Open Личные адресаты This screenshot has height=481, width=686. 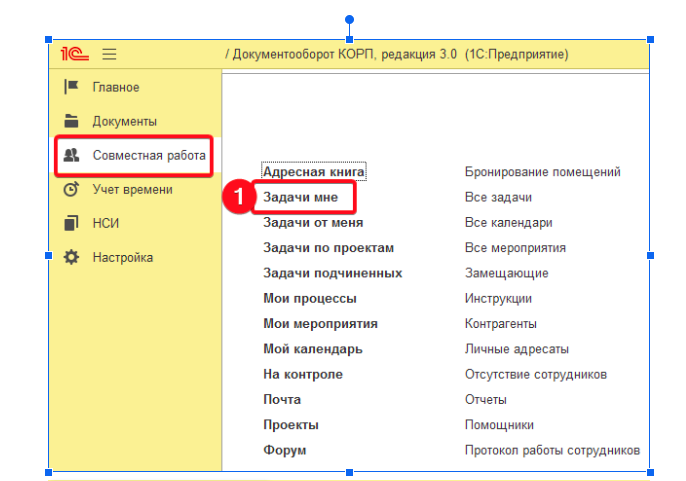click(x=517, y=349)
